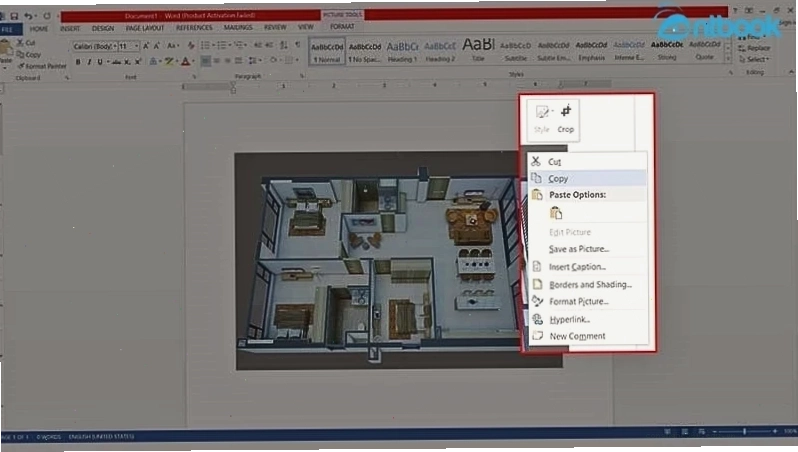The image size is (798, 452).
Task: Click the Text Highlight Color swatch
Action: coord(168,62)
